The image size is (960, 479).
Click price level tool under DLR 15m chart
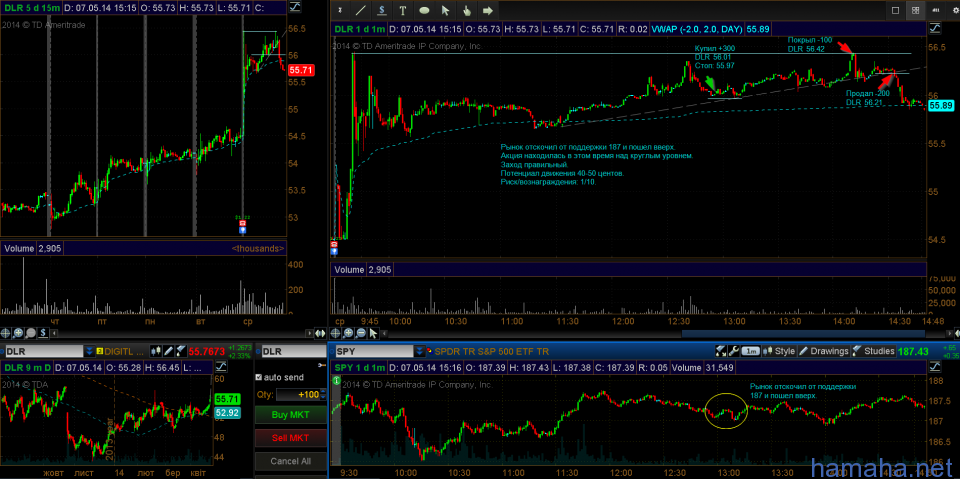pos(43,333)
